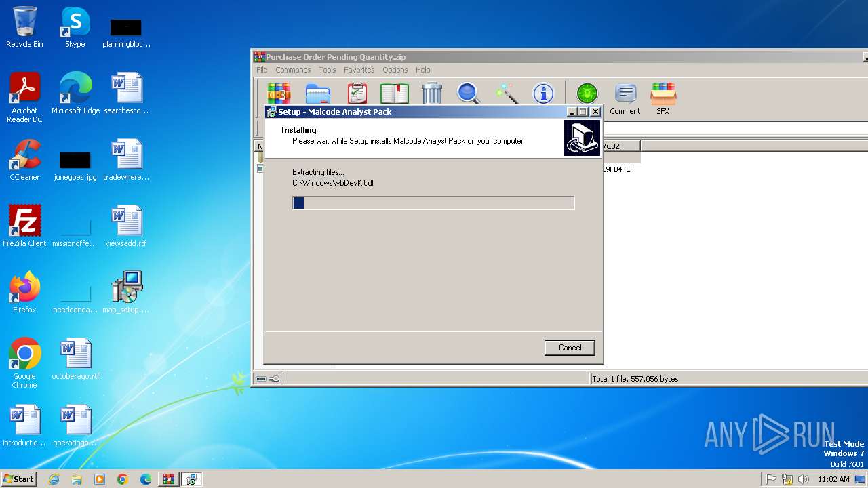868x488 pixels.
Task: Click WinRAR View book icon
Action: tap(395, 94)
